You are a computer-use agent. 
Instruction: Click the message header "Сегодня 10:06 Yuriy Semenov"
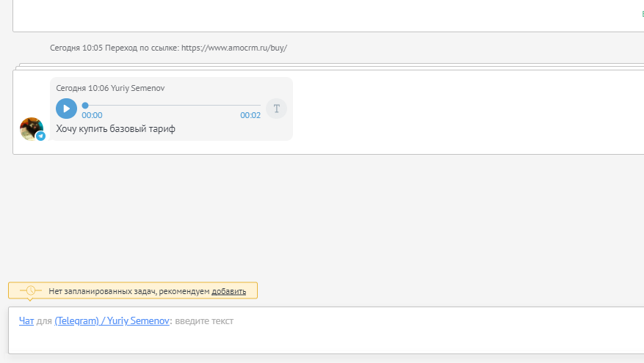(110, 88)
